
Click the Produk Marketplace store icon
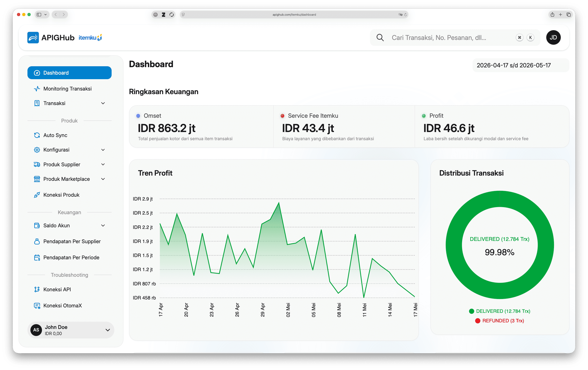point(37,179)
